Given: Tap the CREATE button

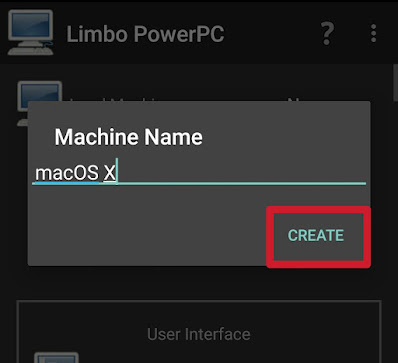Looking at the screenshot, I should coord(316,235).
